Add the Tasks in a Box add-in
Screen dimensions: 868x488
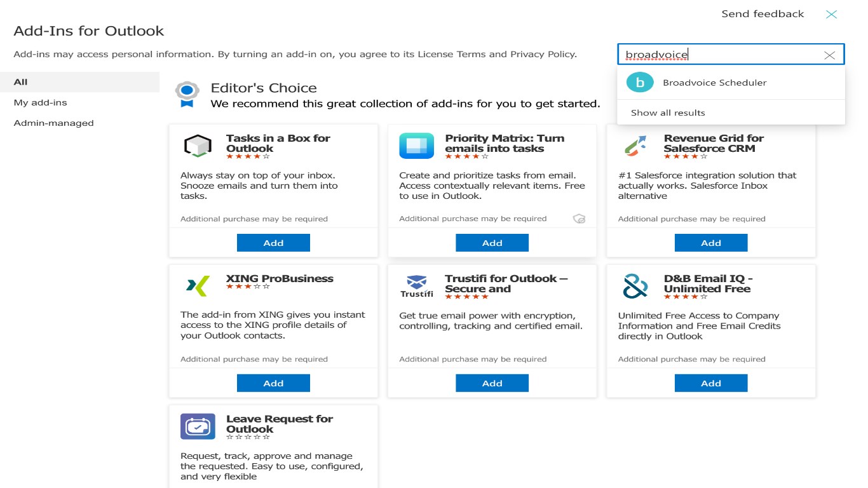coord(273,243)
